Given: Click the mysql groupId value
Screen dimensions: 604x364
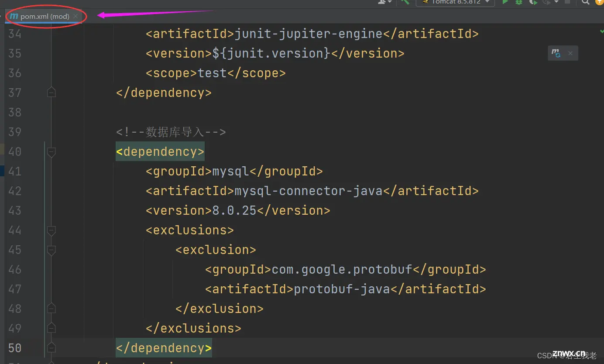Looking at the screenshot, I should pyautogui.click(x=230, y=171).
